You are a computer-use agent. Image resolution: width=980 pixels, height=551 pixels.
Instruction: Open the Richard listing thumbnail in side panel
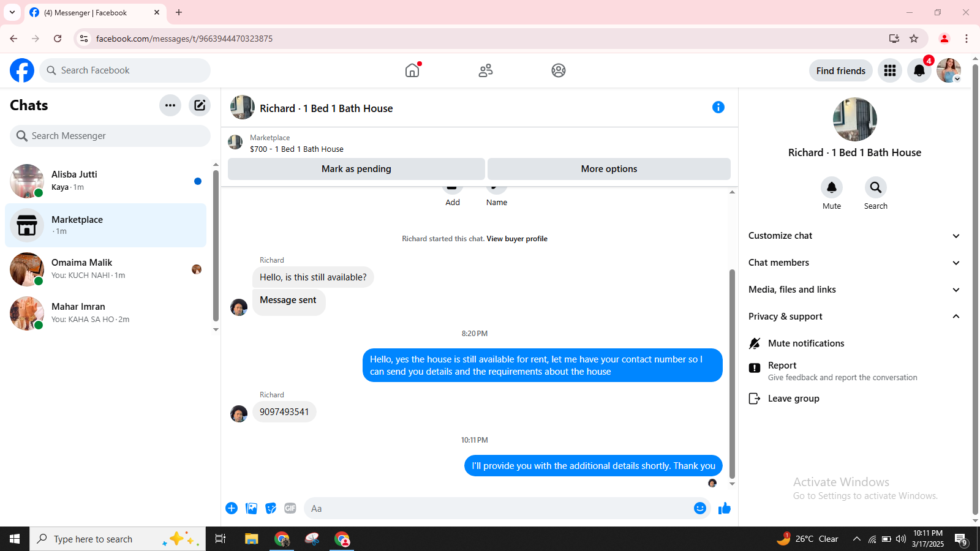[855, 119]
